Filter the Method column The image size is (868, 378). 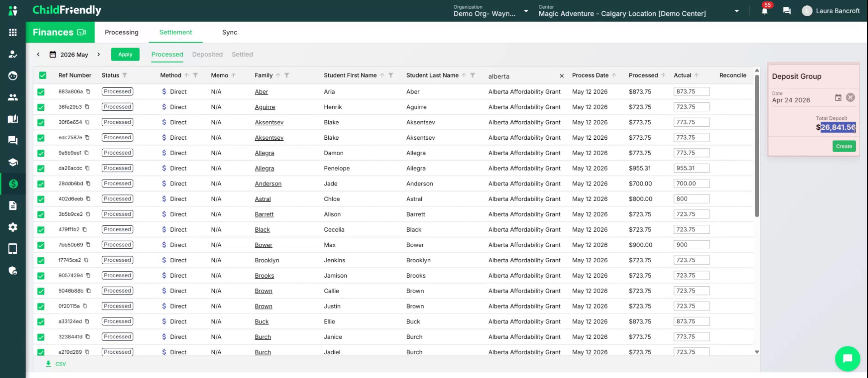tap(196, 75)
